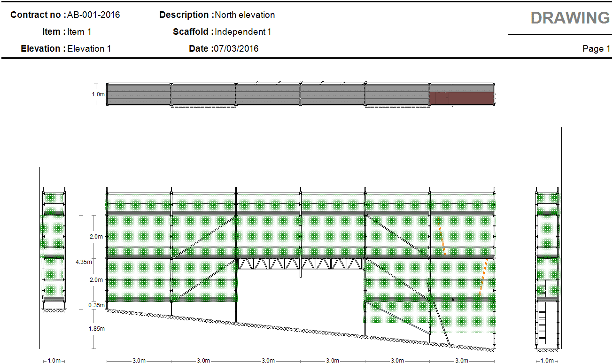The image size is (613, 364).
Task: Click the green sheeted bay at bottom right
Action: [x=462, y=318]
